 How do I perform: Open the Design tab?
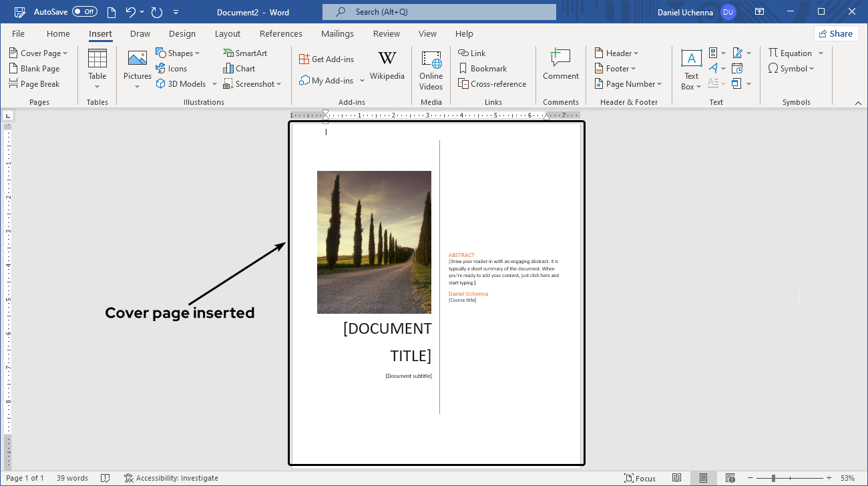click(182, 34)
